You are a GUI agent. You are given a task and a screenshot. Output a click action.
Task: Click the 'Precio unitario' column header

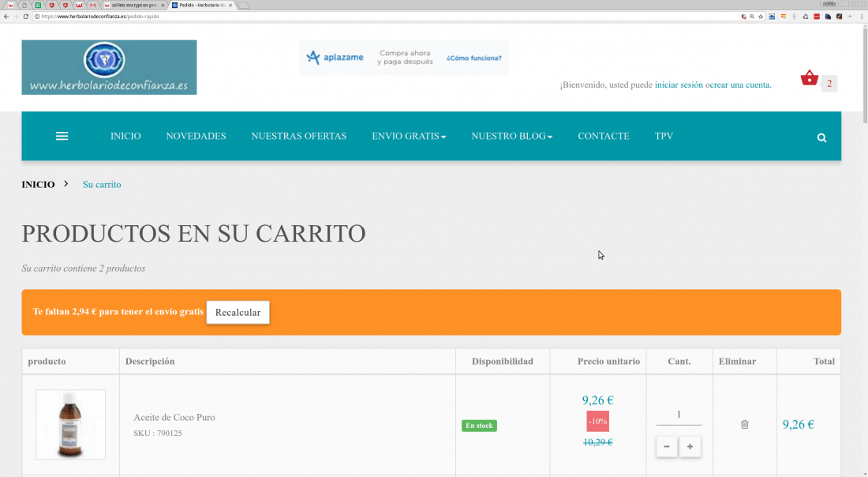click(x=609, y=361)
